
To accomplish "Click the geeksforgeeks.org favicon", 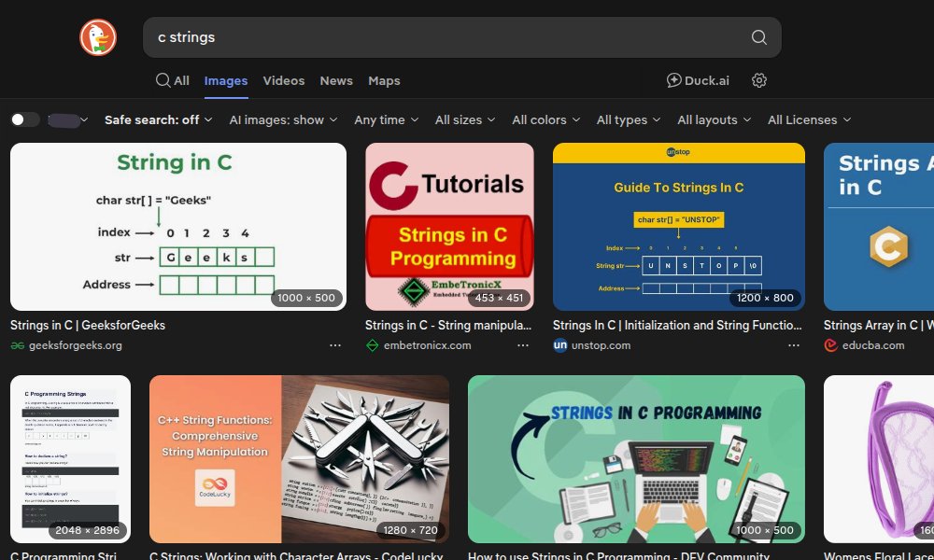I will click(17, 345).
